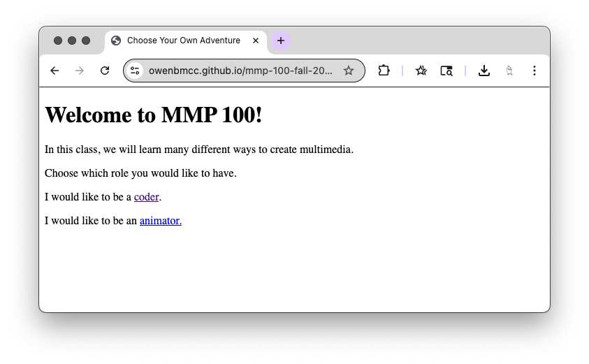Image resolution: width=589 pixels, height=364 pixels.
Task: Open the Extensions puzzle piece icon
Action: coord(384,71)
